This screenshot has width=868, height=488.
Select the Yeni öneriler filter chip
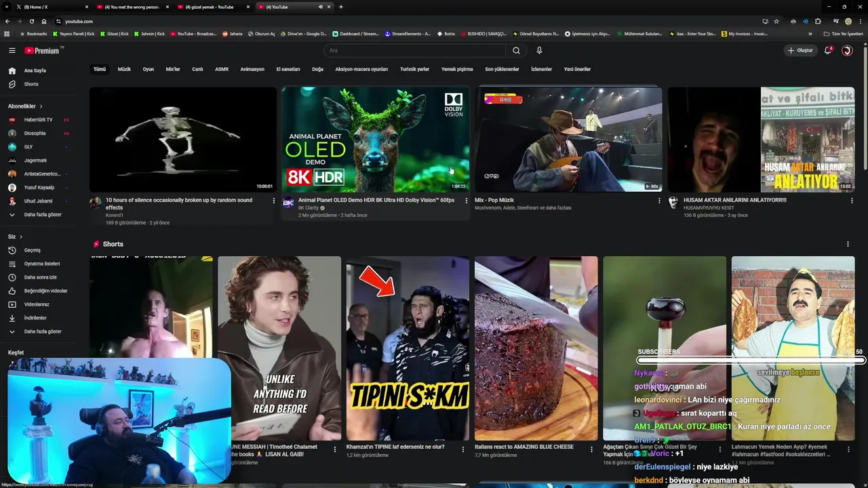point(577,69)
